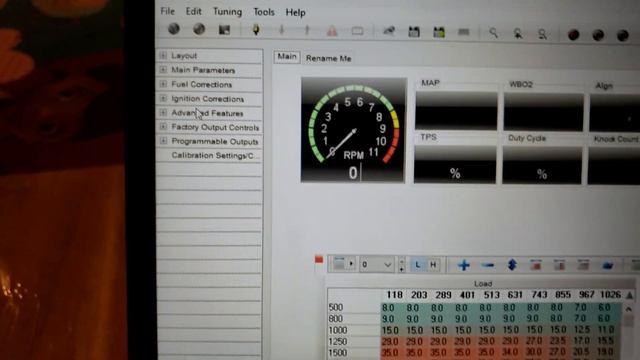This screenshot has height=360, width=640.
Task: Expand the Factory Output Controls tree node
Action: coord(163,127)
